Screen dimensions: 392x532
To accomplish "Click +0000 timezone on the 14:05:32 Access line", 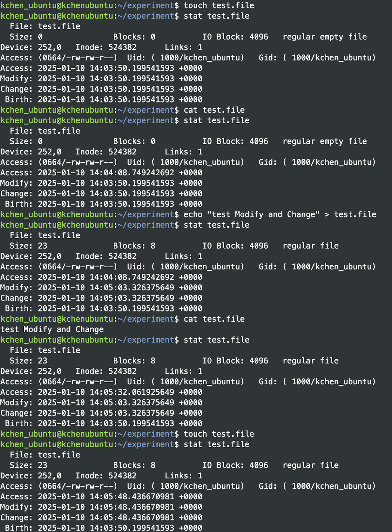I will tap(191, 392).
